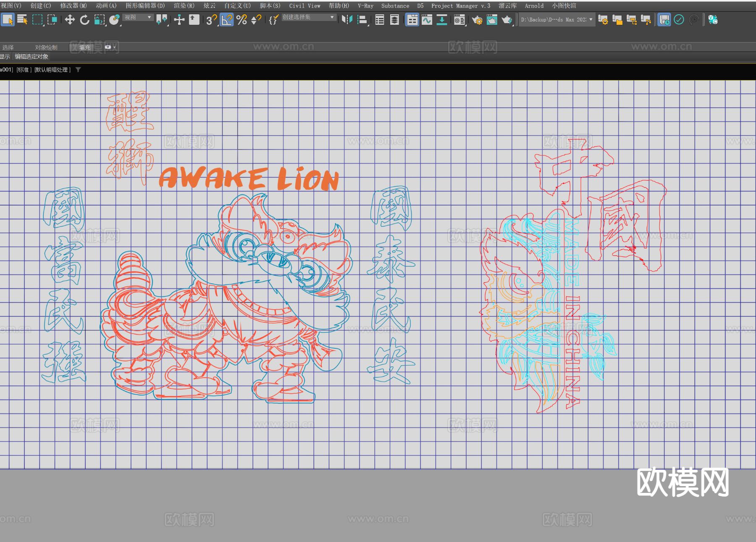Viewport: 756px width, 542px height.
Task: Select the Select Object tool
Action: 8,20
